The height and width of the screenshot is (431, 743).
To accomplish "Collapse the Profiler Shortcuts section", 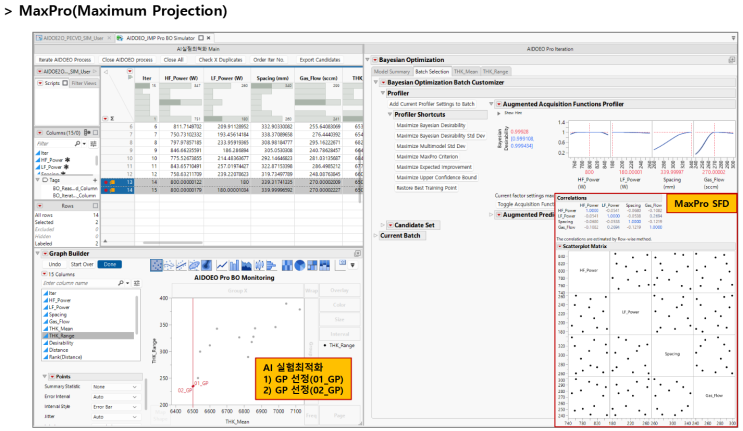I will (x=390, y=115).
